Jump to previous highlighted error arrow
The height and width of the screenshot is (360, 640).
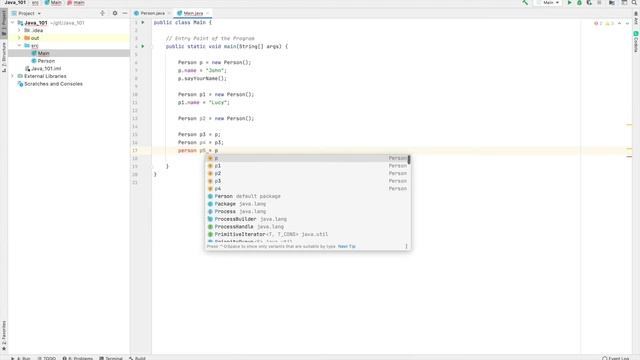point(619,24)
